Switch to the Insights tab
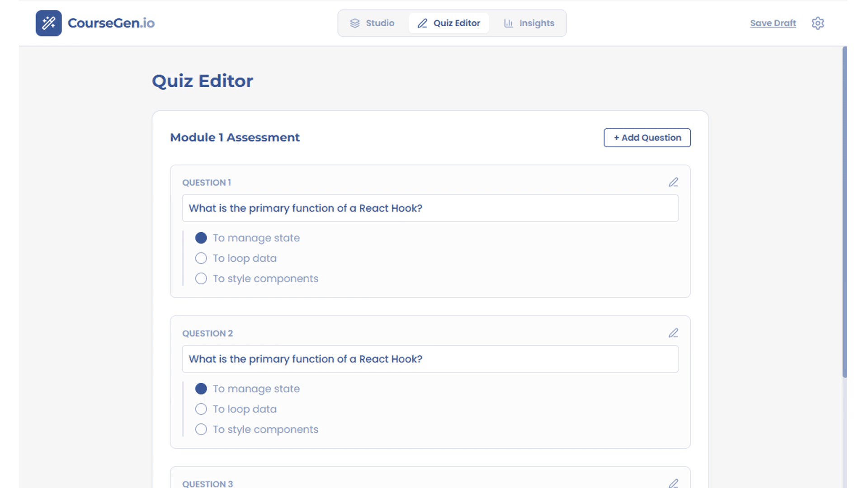868x488 pixels. (529, 23)
